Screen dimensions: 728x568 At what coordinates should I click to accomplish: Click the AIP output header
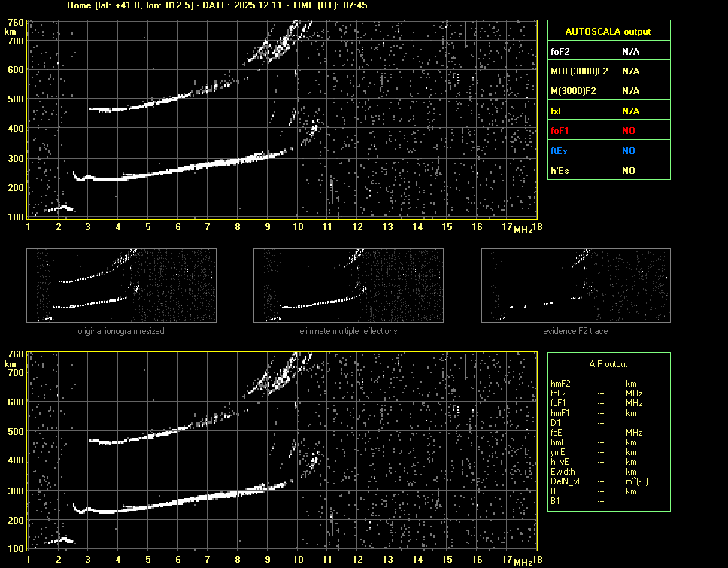[608, 364]
